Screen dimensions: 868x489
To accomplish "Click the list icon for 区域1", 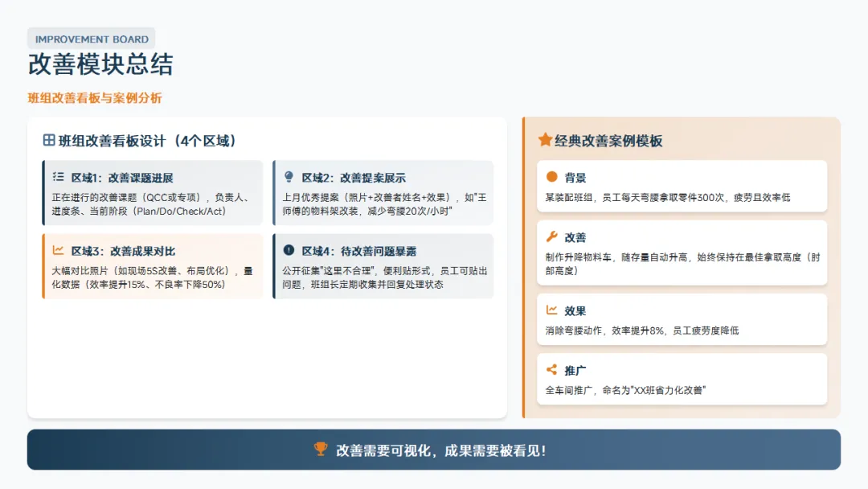I will (x=58, y=177).
